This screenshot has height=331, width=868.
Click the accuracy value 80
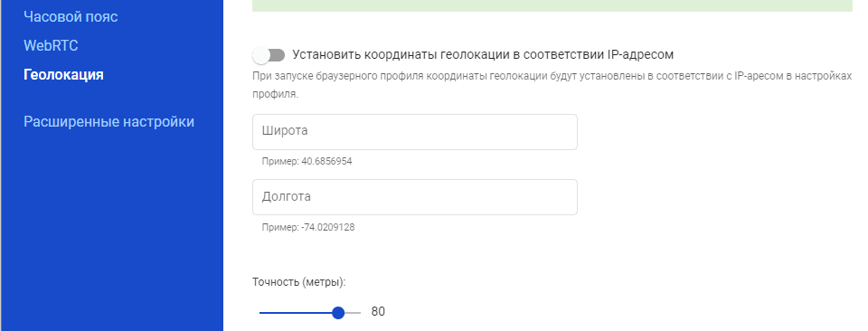pos(378,312)
